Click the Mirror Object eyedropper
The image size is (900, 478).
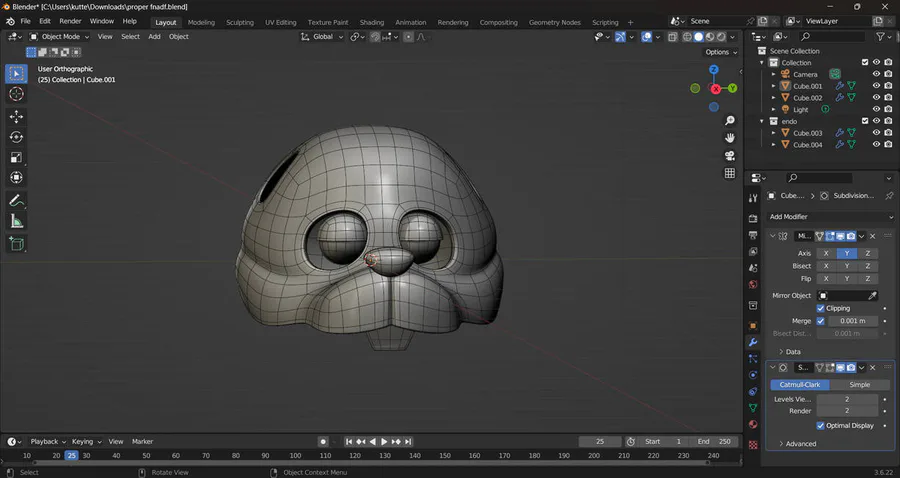tap(872, 296)
